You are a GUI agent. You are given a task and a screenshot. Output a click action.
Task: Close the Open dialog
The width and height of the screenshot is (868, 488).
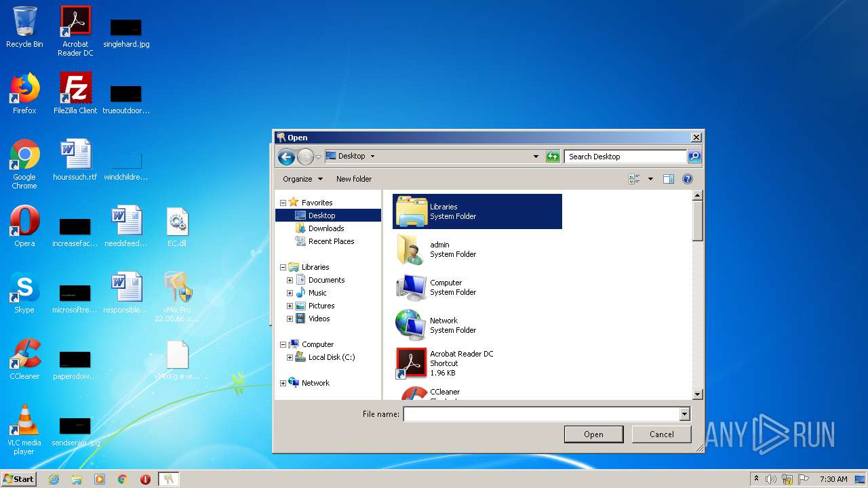696,137
